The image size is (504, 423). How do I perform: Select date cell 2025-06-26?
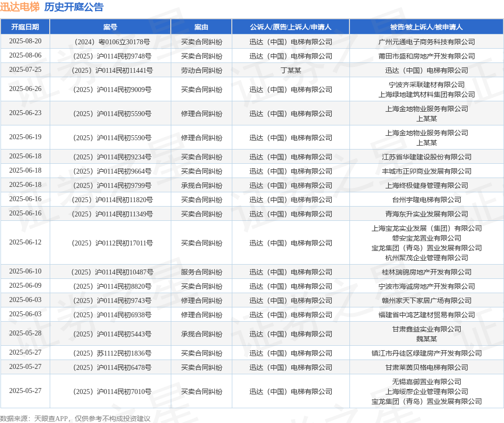[x=25, y=89]
